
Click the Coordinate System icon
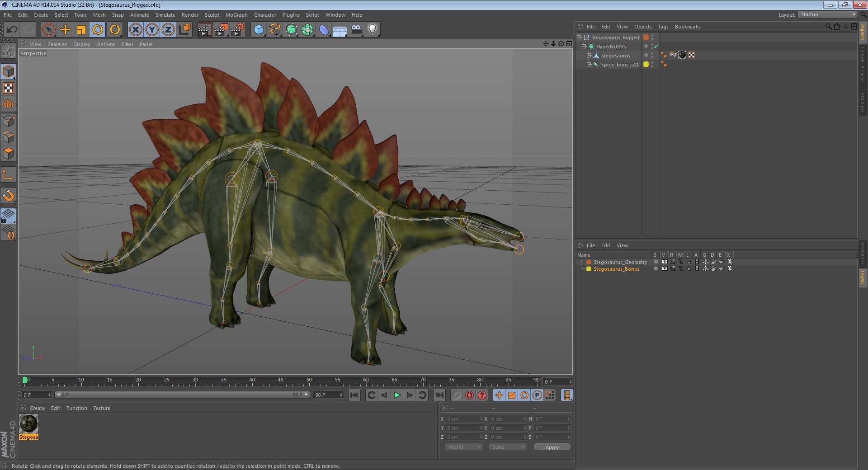[184, 30]
